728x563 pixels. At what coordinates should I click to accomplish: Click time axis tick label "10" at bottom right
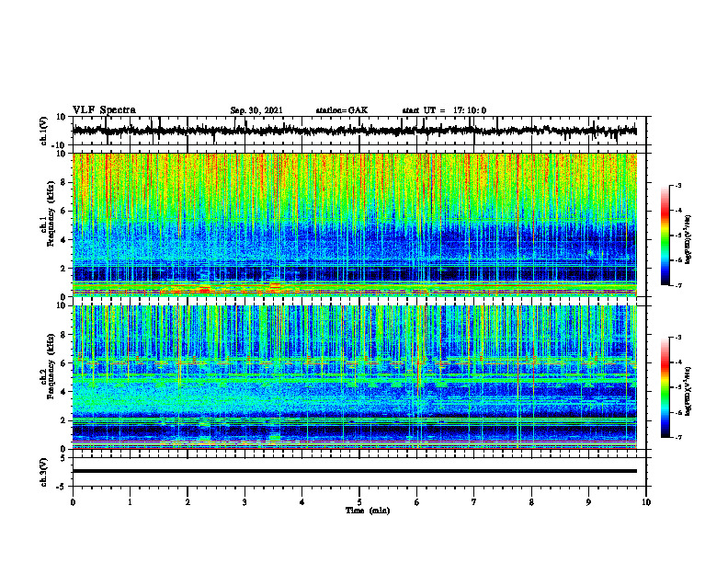[646, 502]
